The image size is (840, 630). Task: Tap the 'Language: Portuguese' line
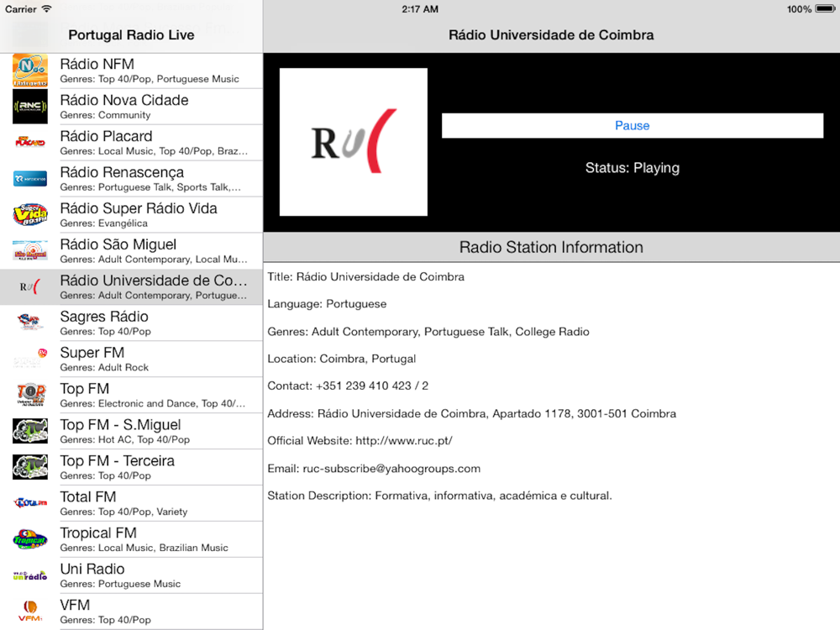click(327, 304)
